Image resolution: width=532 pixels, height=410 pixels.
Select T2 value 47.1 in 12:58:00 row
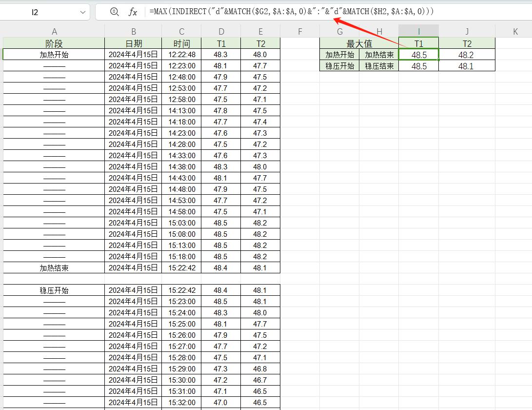pyautogui.click(x=260, y=99)
